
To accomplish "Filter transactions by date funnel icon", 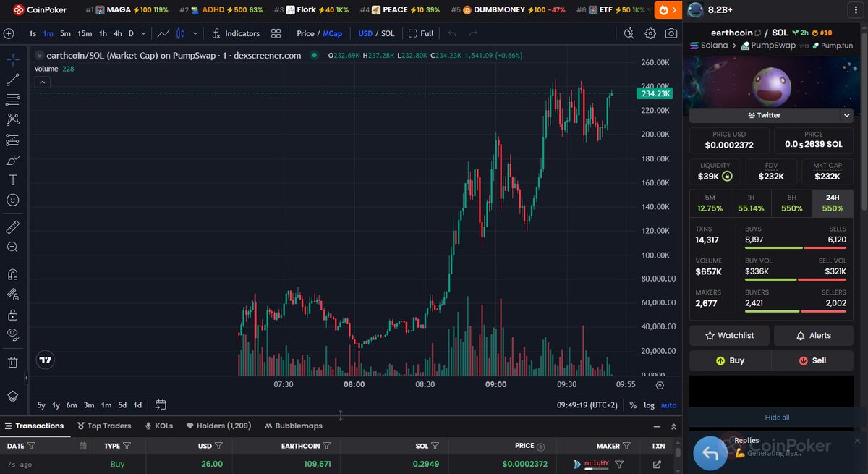I will [31, 446].
